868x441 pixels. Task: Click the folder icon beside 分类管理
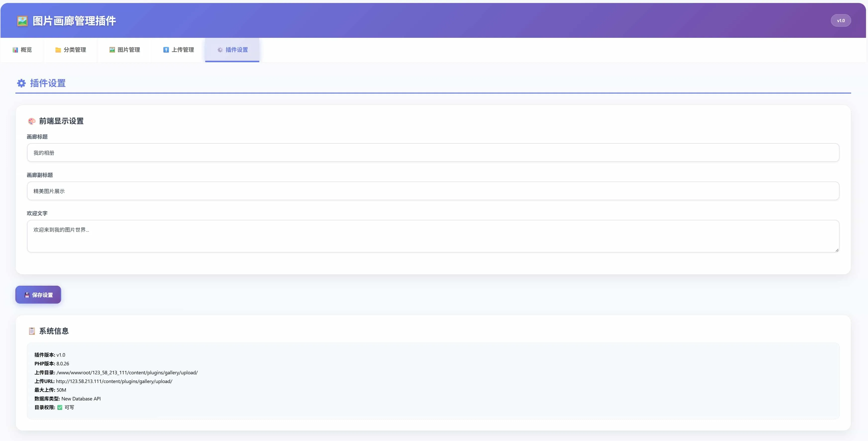pos(58,50)
